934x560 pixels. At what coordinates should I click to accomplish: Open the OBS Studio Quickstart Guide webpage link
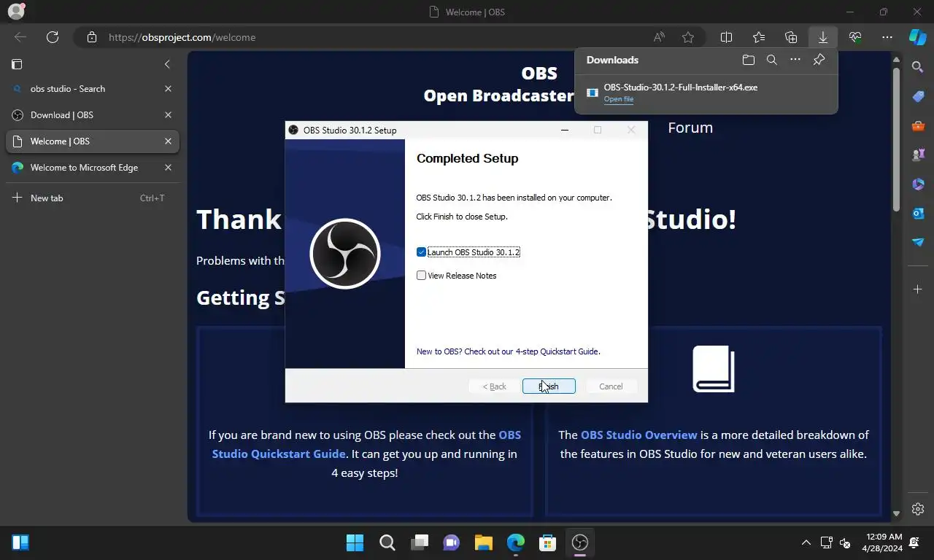click(366, 444)
